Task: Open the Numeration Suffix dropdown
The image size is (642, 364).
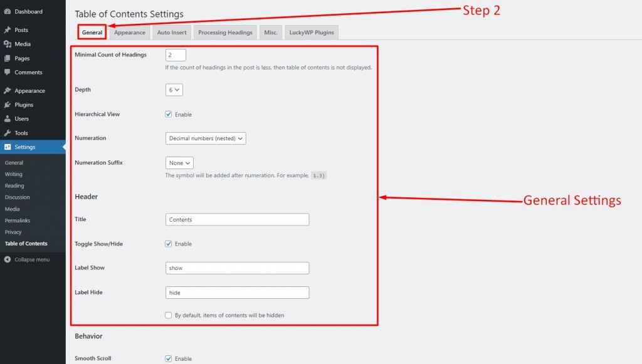Action: click(179, 163)
